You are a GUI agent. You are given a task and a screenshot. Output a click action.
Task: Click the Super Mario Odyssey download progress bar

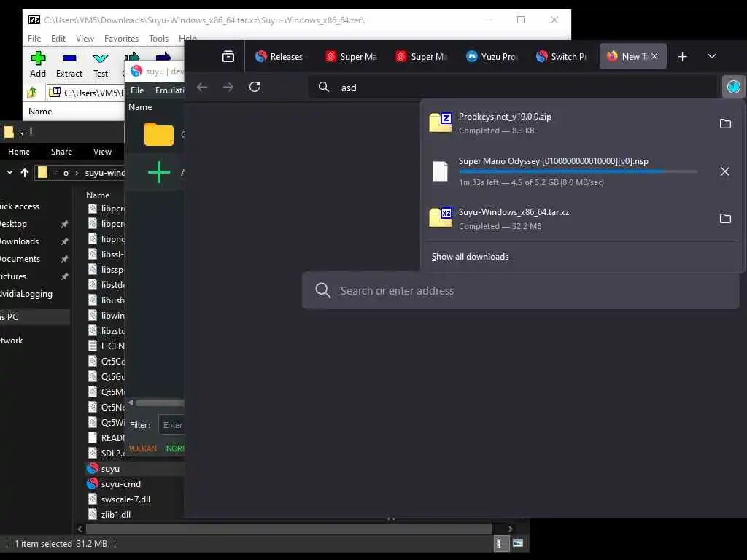[x=578, y=171]
